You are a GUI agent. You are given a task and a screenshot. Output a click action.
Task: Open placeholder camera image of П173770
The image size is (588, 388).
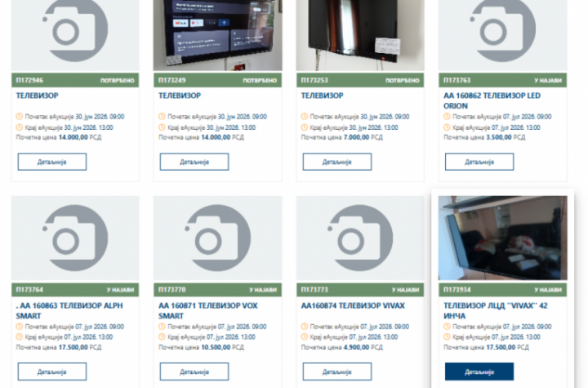point(217,239)
